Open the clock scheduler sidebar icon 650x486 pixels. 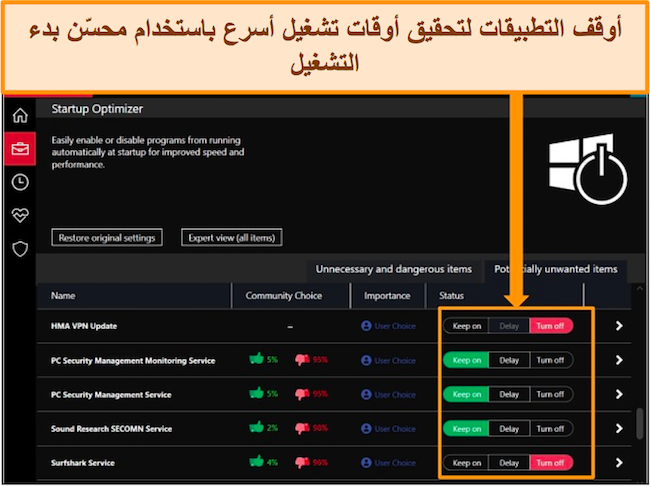20,182
